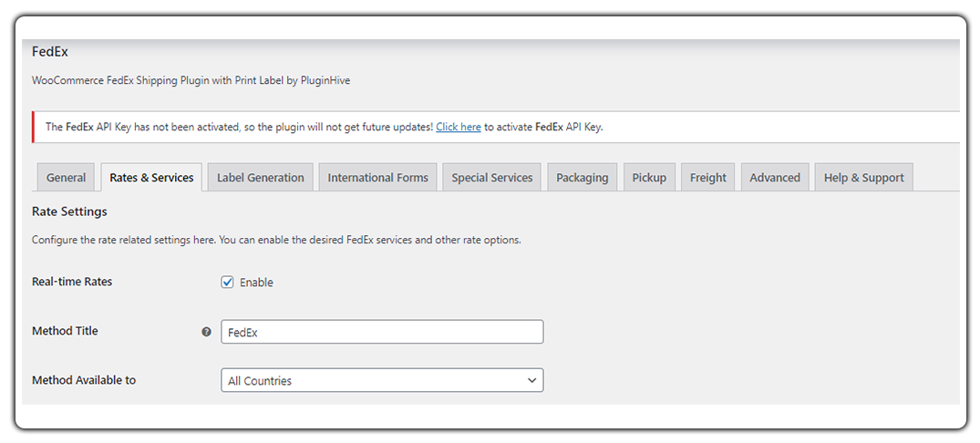The image size is (980, 443).
Task: Expand the Method Available to dropdown
Action: click(x=382, y=380)
